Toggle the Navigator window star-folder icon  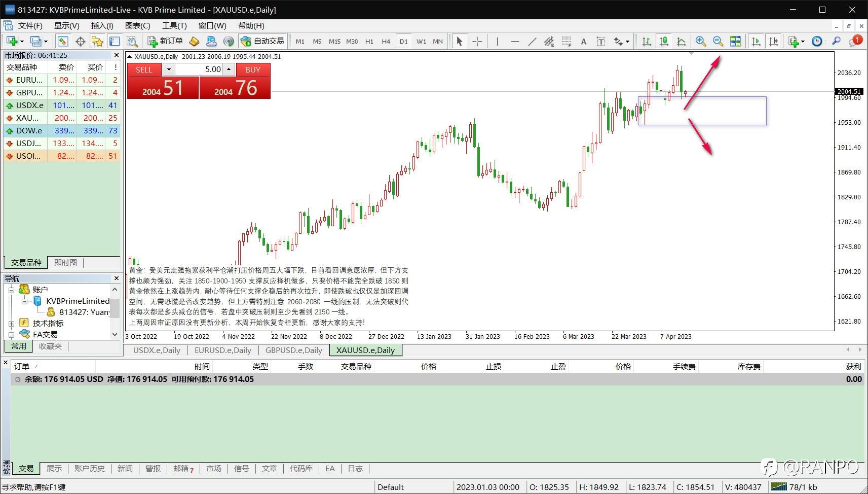click(x=97, y=41)
